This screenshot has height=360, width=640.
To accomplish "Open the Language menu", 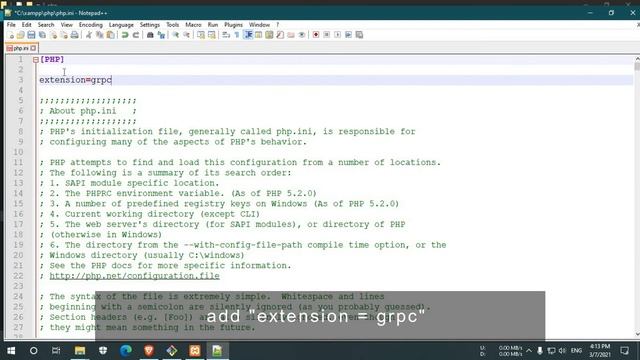I will [x=121, y=25].
